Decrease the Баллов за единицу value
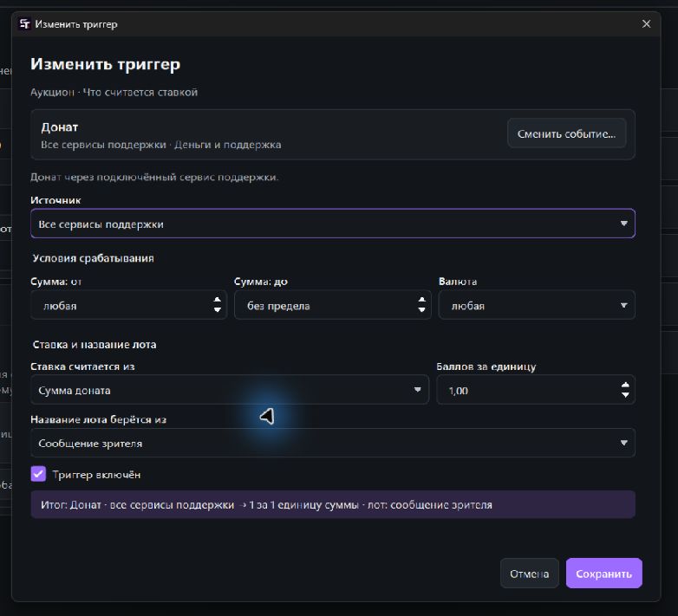 625,395
